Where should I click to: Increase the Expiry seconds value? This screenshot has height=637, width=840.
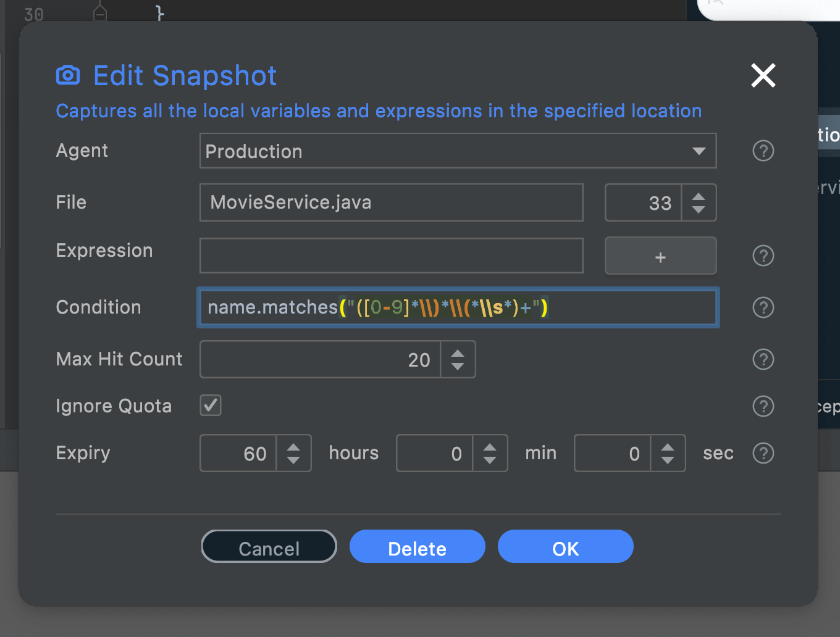(x=668, y=448)
